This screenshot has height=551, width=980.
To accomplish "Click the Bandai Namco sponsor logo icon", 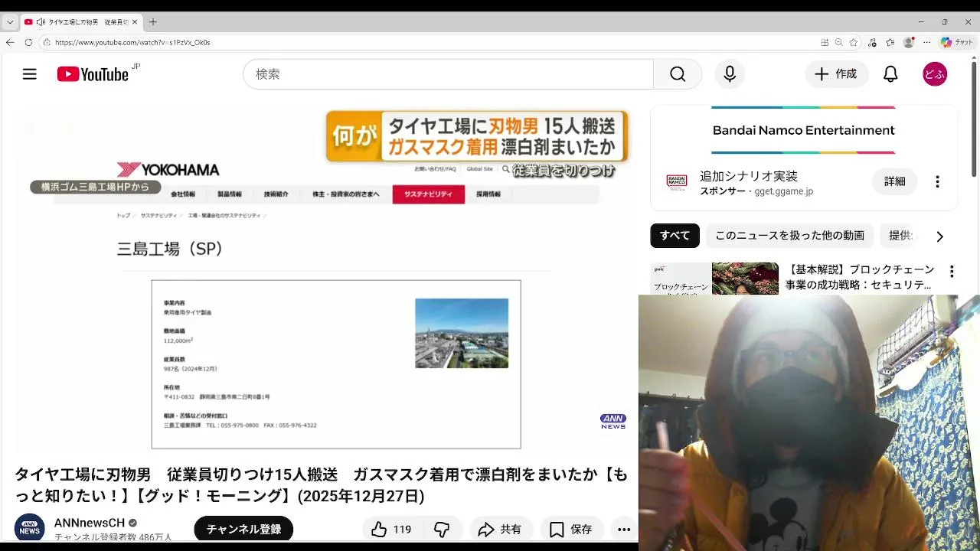I will [x=677, y=182].
